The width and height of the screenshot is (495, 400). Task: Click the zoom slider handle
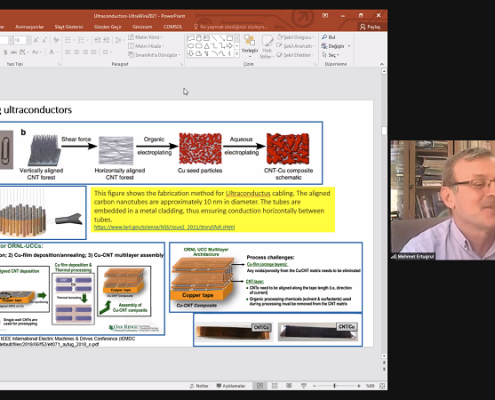tap(334, 386)
